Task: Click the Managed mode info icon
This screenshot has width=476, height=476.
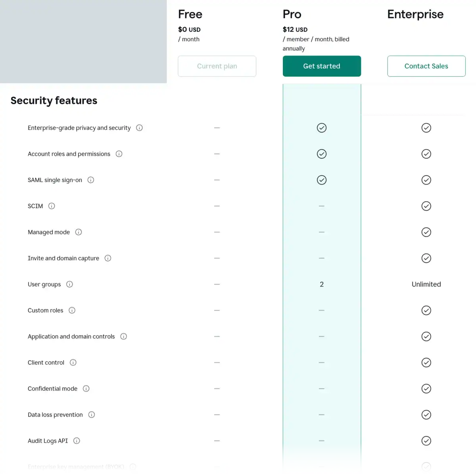Action: (79, 232)
